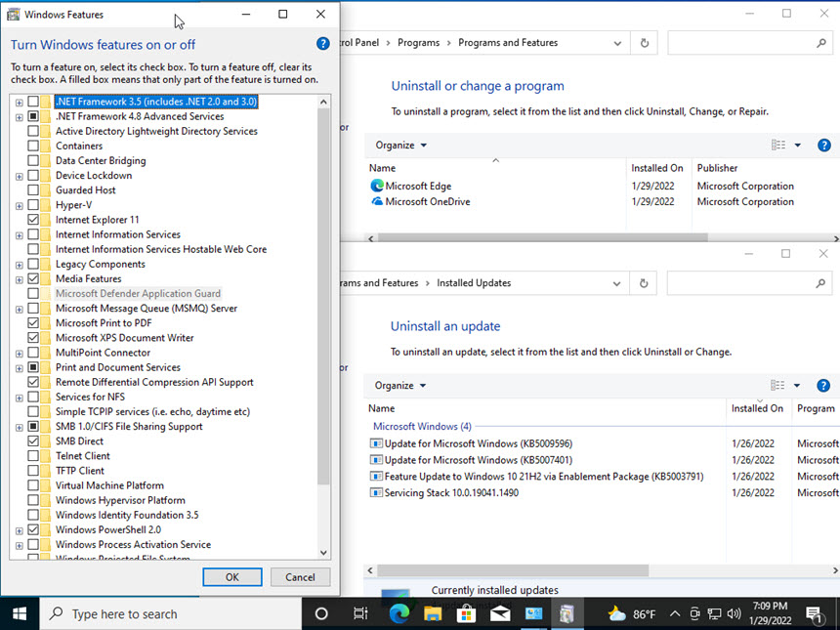This screenshot has width=840, height=630.
Task: Click the search field in Installed Updates window
Action: pyautogui.click(x=749, y=283)
